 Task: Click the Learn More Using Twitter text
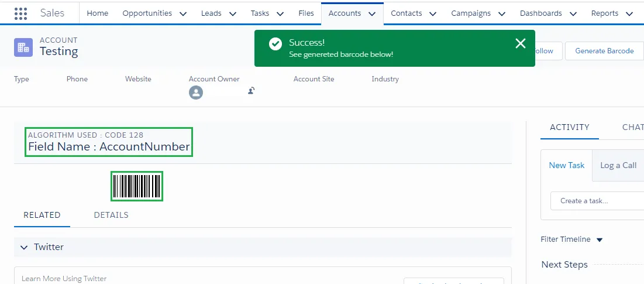(x=64, y=279)
